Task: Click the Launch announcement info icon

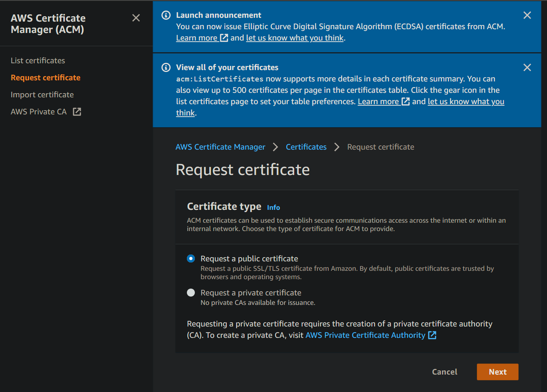Action: (166, 15)
